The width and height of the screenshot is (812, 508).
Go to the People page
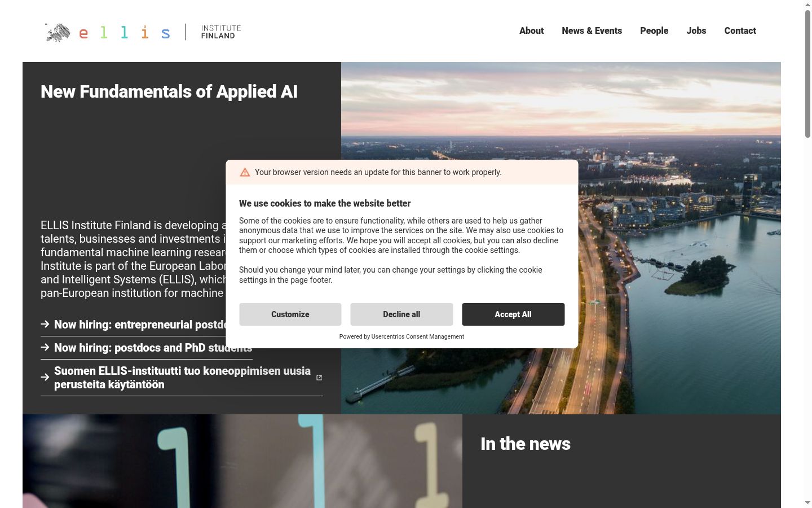(654, 31)
